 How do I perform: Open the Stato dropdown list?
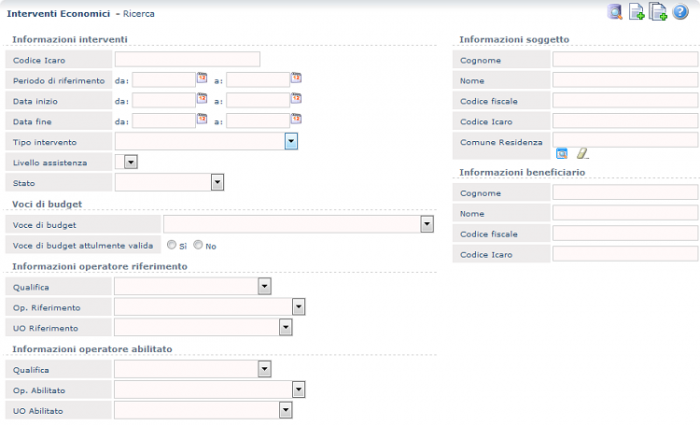(217, 182)
